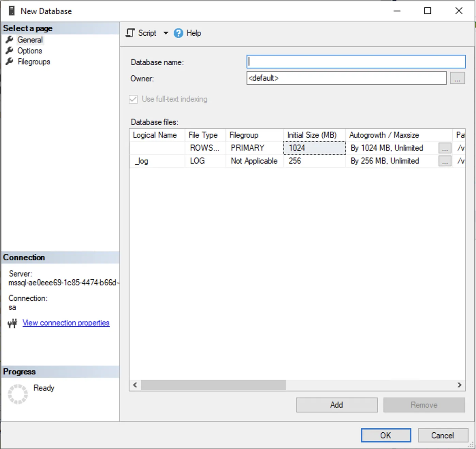Click the horizontal scrollbar thumb in files grid
Screen dimensions: 476x449
213,385
